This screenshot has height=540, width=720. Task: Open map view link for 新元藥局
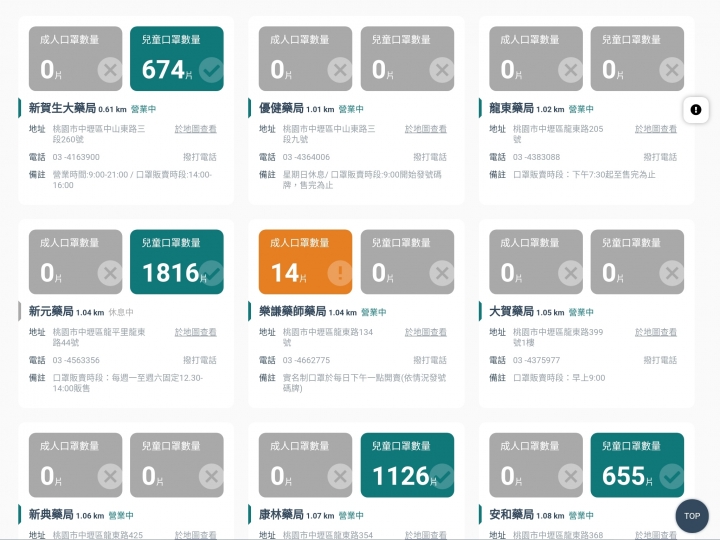[195, 332]
